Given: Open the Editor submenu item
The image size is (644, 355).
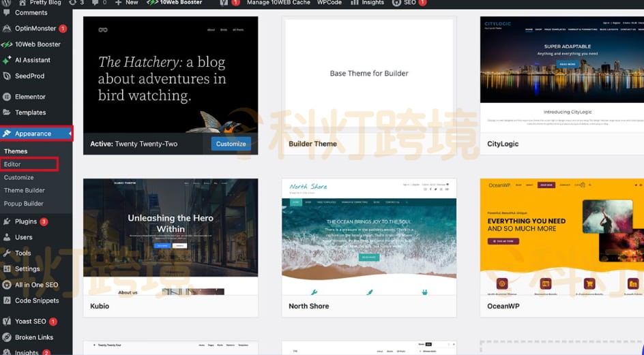Looking at the screenshot, I should point(12,164).
